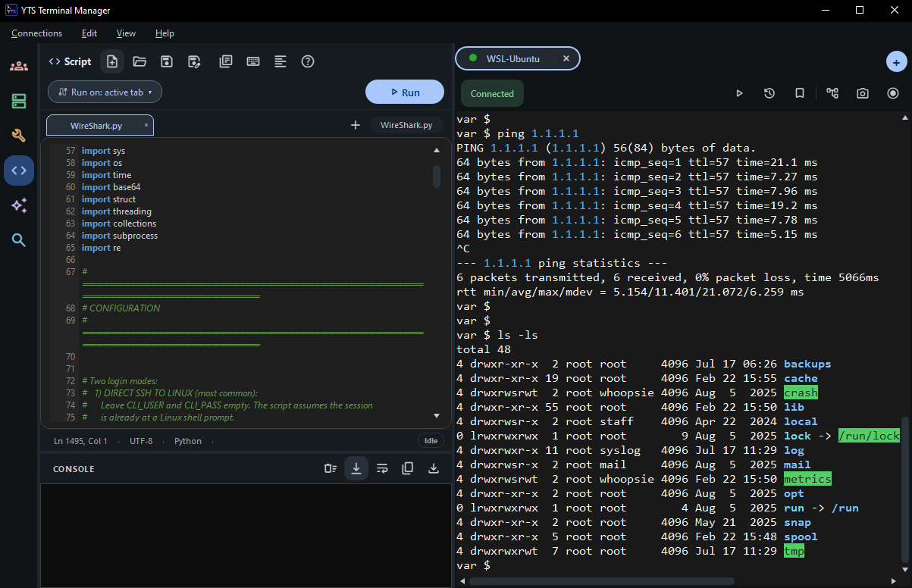Viewport: 912px width, 588px height.
Task: Download the console log
Action: pyautogui.click(x=434, y=468)
